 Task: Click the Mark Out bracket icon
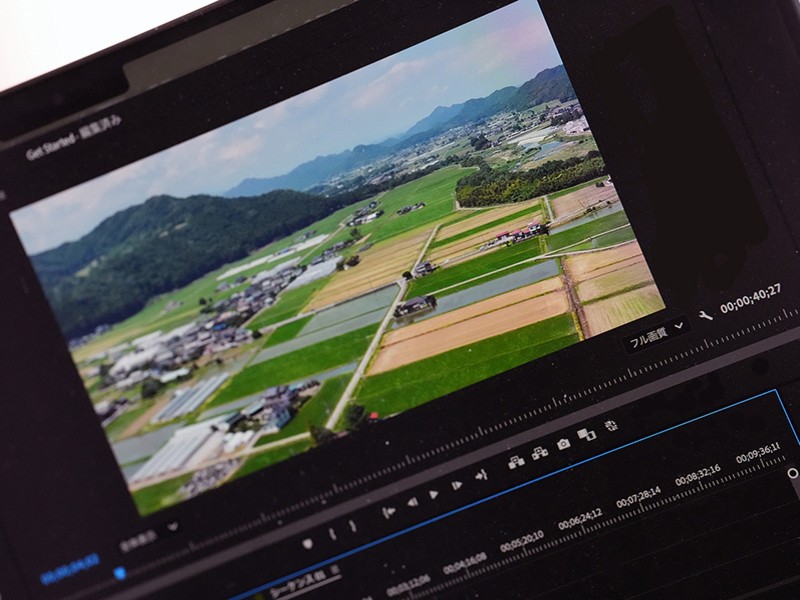[x=352, y=527]
